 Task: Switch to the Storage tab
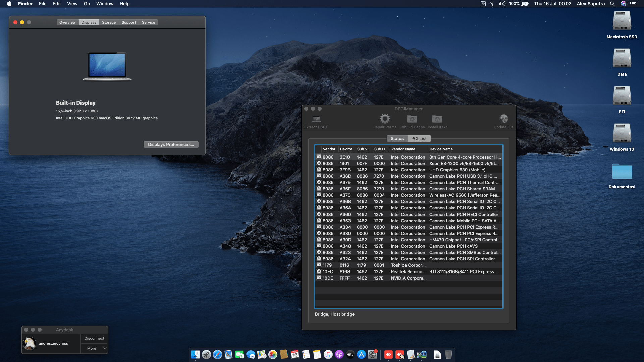tap(109, 22)
